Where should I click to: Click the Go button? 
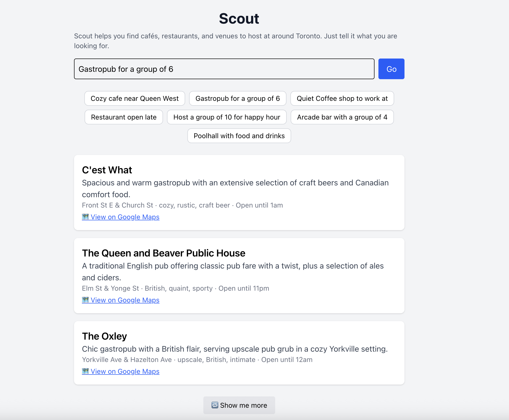[391, 69]
